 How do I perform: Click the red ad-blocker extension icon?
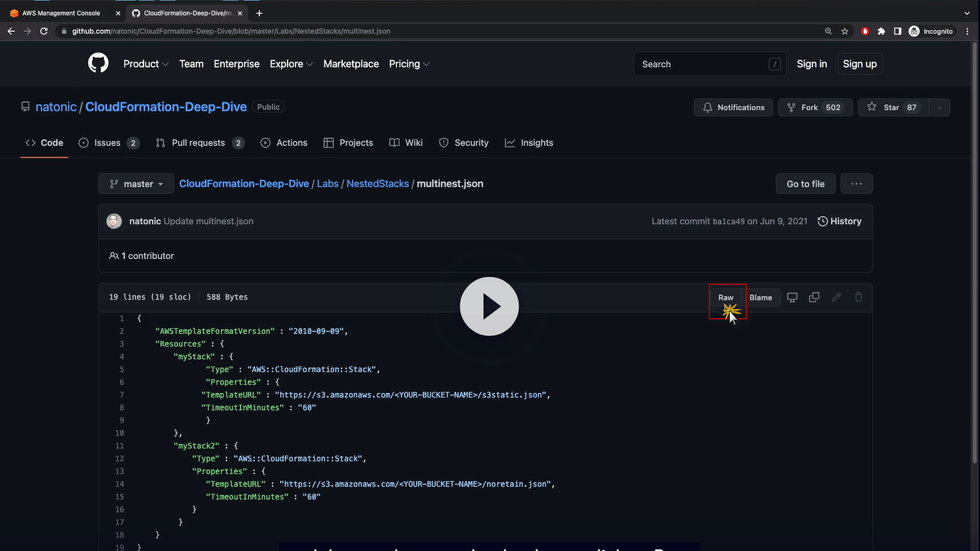click(865, 31)
